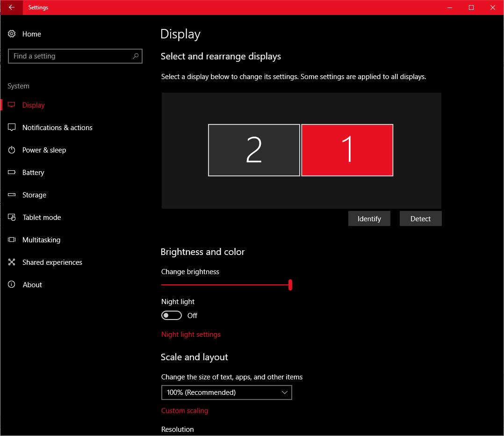This screenshot has width=504, height=436.
Task: Click the Find a setting search box
Action: tap(70, 56)
